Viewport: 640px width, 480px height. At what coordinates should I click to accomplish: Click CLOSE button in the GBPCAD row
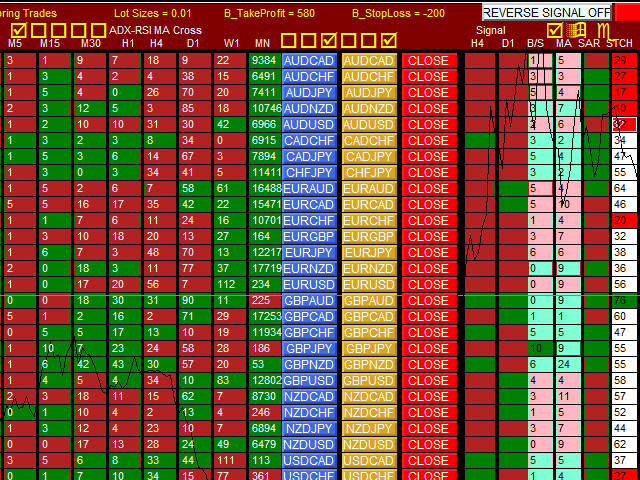429,317
